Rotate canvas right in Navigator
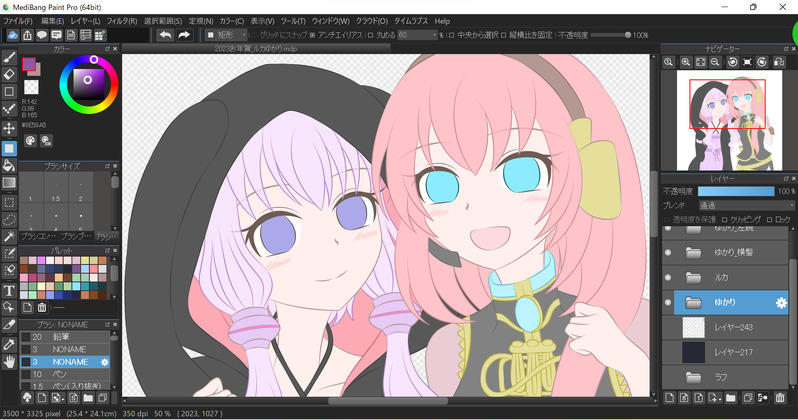This screenshot has width=798, height=420. click(762, 62)
